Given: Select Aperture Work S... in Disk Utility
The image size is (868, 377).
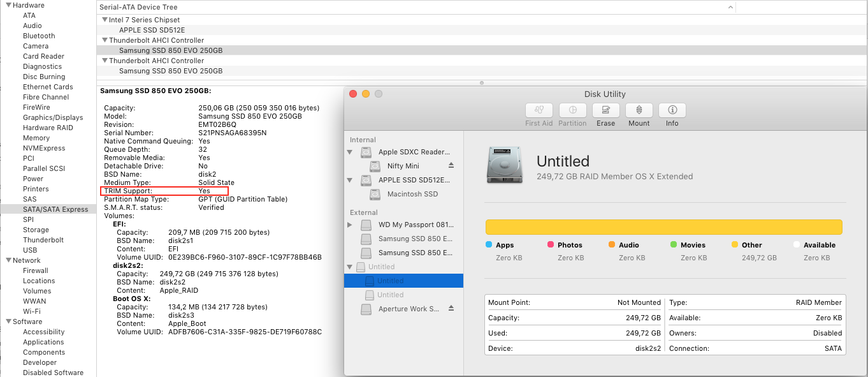Looking at the screenshot, I should click(x=409, y=309).
